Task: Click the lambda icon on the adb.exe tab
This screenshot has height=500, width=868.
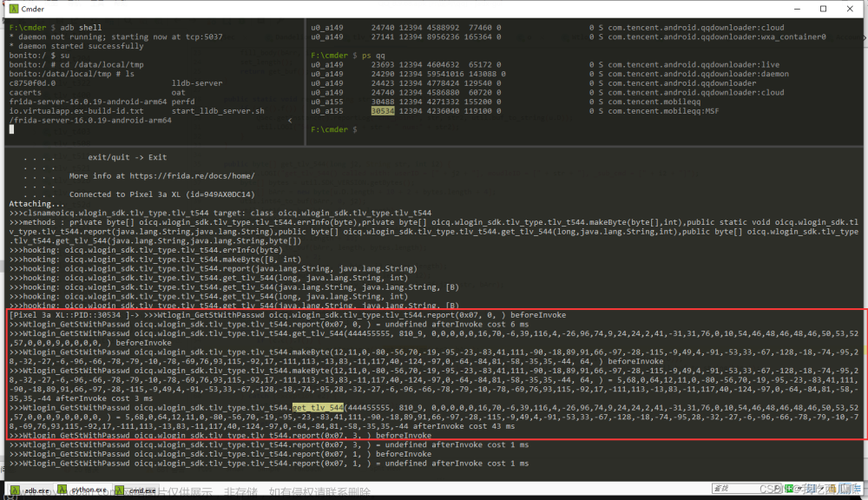Action: [15, 490]
